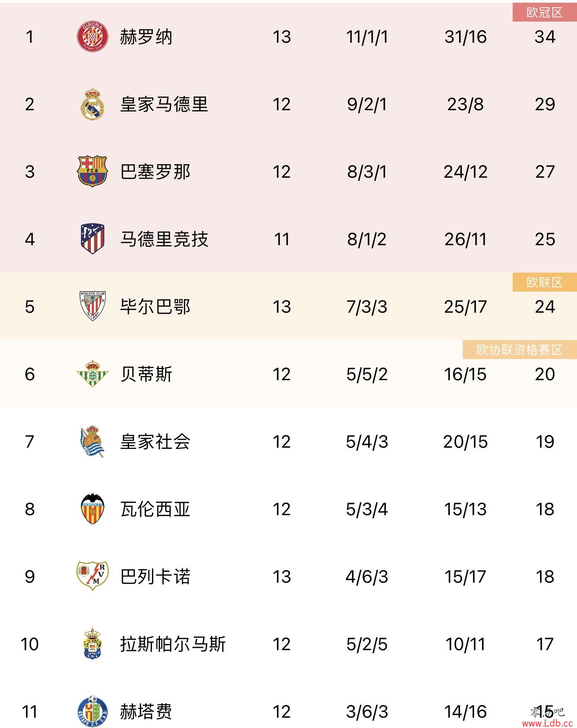Open team 赫罗纳 name link
Screen dimensions: 577x728
146,37
